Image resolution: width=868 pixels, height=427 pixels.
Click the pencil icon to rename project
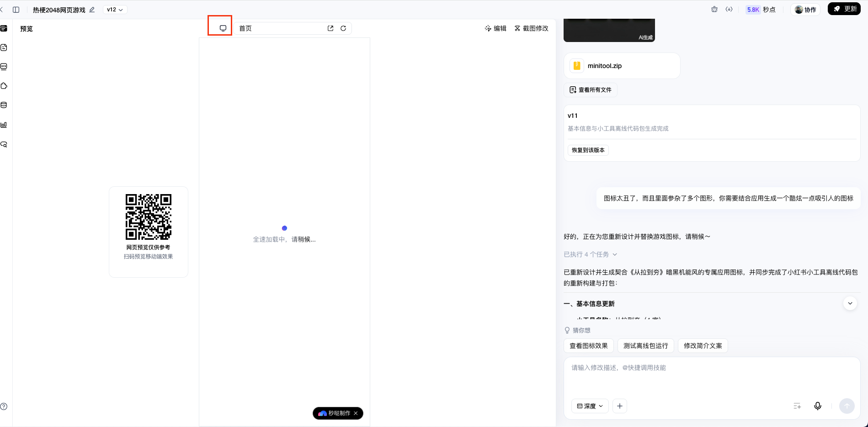(92, 10)
